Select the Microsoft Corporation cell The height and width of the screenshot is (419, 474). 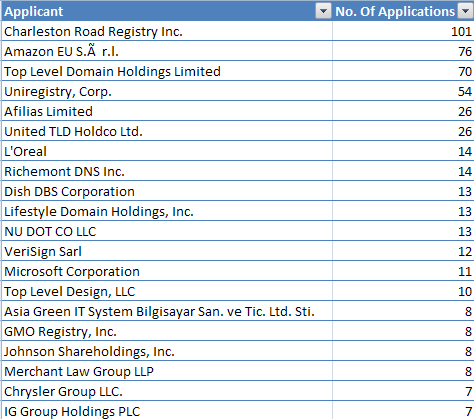tap(167, 271)
